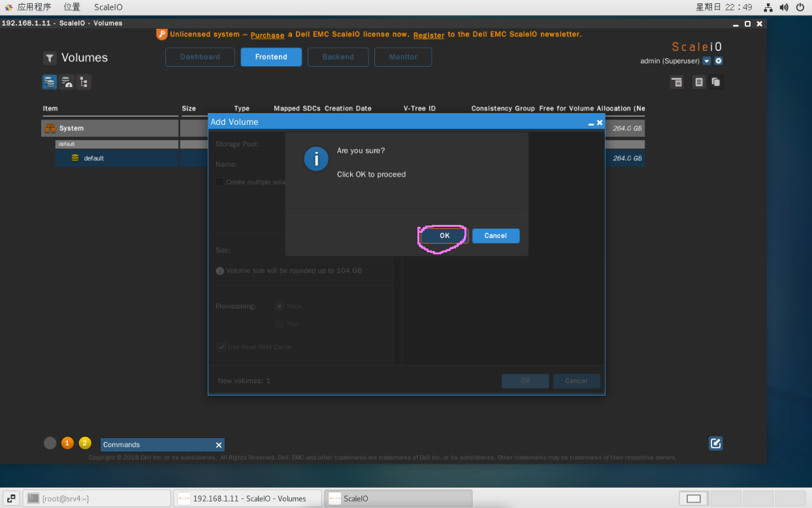Switch to the Backend tab

coord(338,57)
